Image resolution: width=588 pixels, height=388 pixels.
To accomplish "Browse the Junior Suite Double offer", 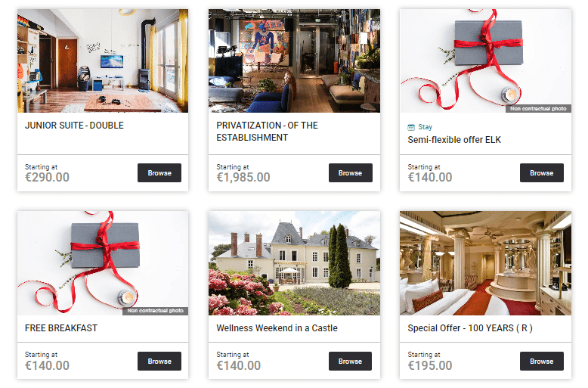I will pos(159,172).
